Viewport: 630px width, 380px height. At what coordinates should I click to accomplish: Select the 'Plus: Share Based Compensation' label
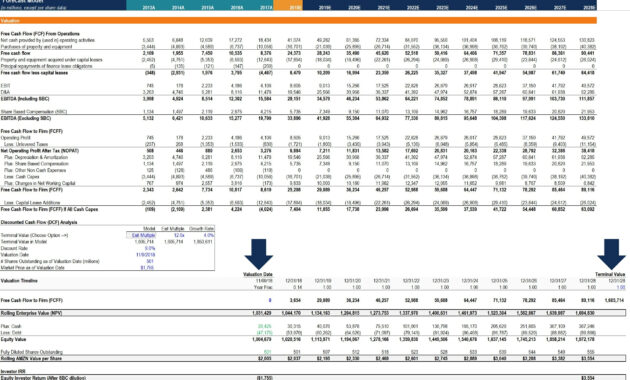coord(36,163)
